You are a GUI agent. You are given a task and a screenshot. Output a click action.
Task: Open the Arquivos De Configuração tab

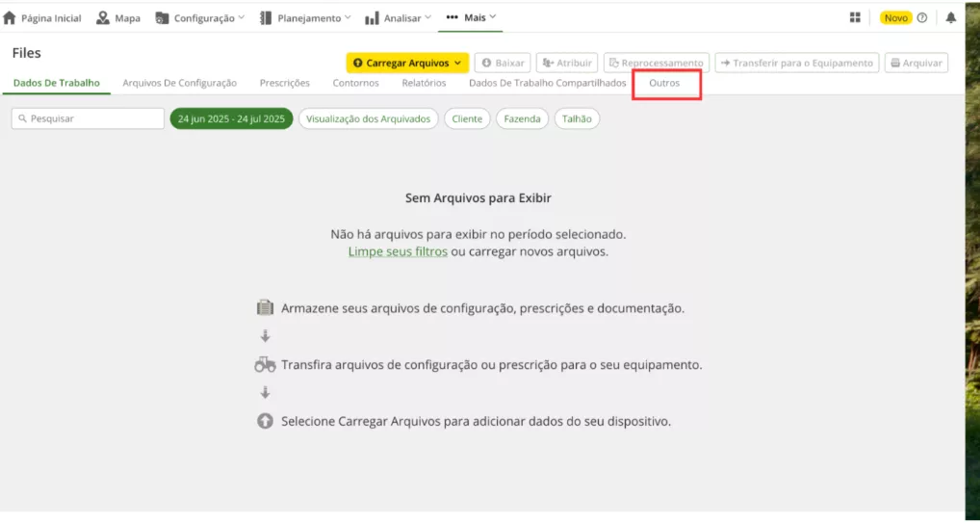point(180,84)
